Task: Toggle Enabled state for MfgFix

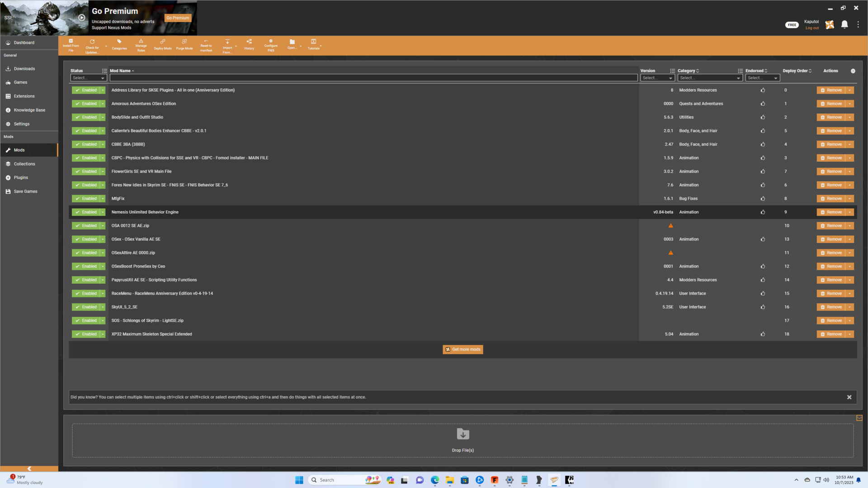Action: pos(86,198)
